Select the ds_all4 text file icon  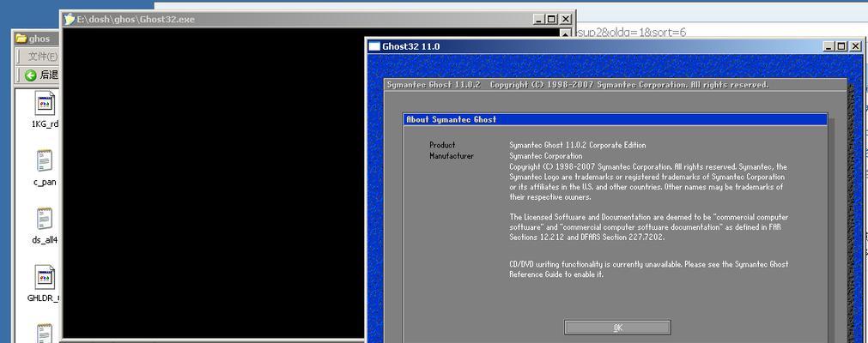point(45,219)
